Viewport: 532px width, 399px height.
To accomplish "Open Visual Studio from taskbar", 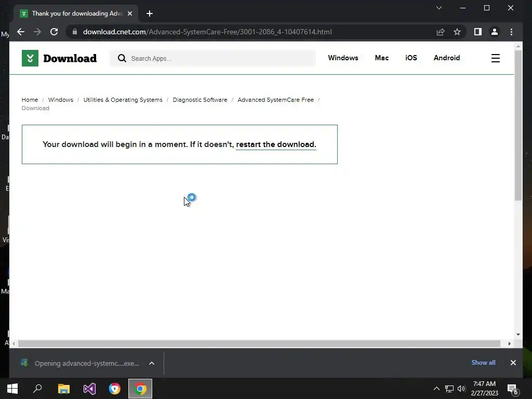I will [89, 389].
